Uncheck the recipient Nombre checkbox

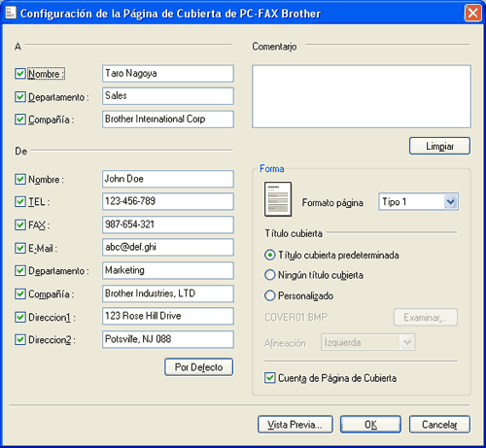pyautogui.click(x=20, y=74)
